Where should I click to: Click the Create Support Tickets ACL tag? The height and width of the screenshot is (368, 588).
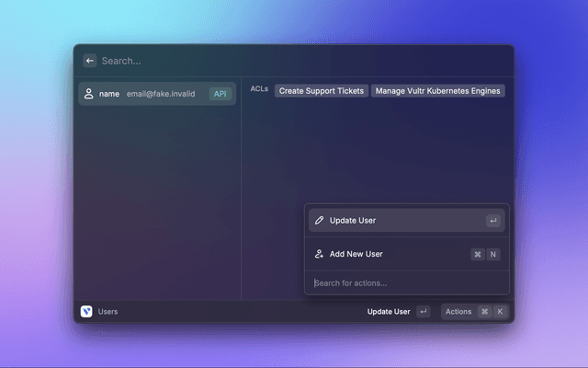click(x=322, y=91)
